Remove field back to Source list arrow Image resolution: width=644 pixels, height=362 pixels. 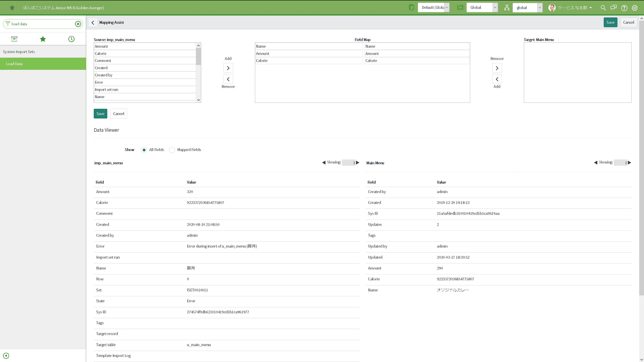228,79
